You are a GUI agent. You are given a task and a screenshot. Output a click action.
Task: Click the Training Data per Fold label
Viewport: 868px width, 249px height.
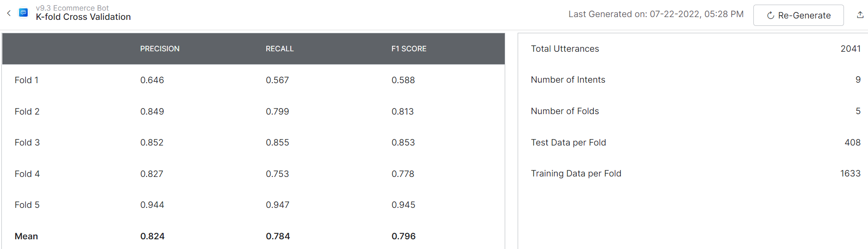click(575, 174)
